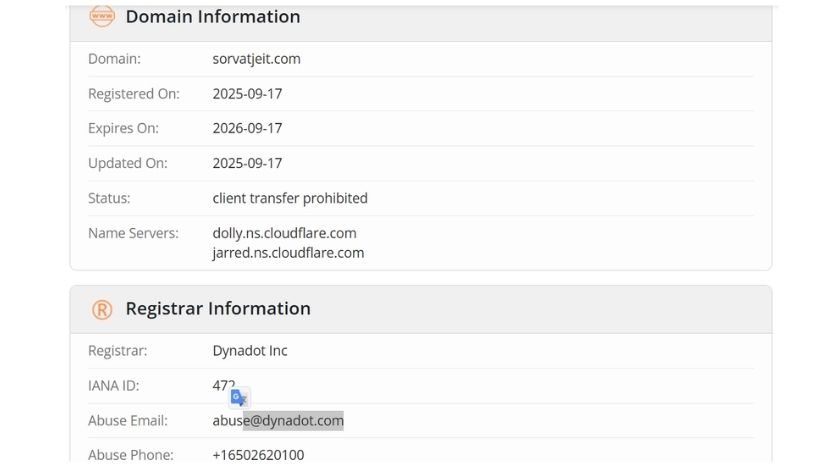
Task: Click the registered symbol icon beside Registrar Information
Action: 102,309
